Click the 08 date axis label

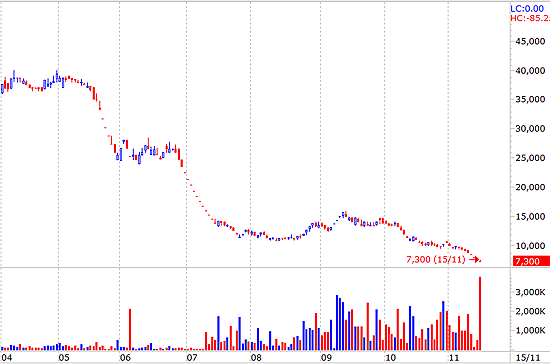[256, 358]
